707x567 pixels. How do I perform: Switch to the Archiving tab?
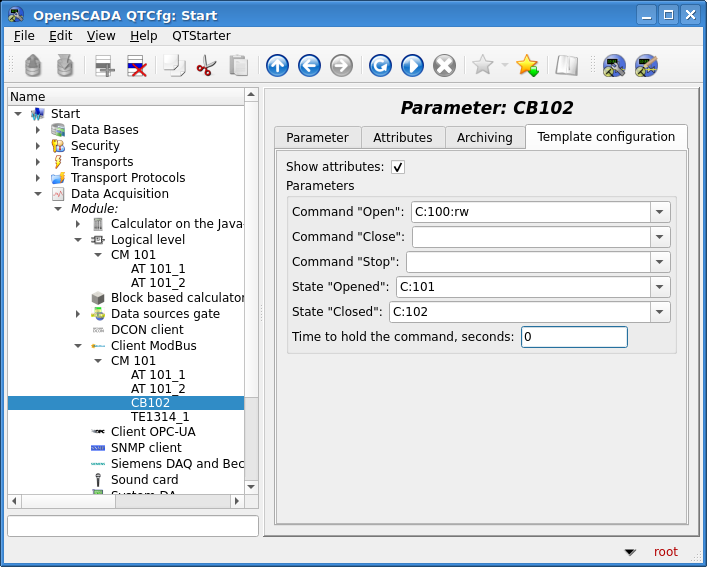(484, 138)
